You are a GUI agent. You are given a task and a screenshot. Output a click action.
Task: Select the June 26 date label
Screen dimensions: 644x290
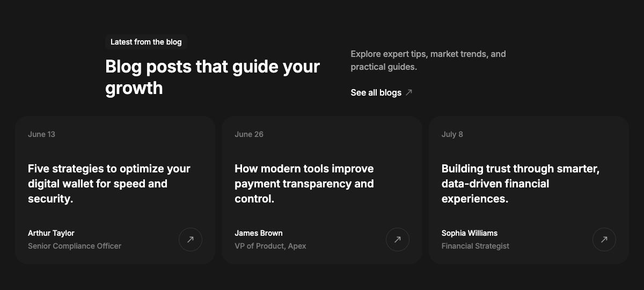[x=249, y=134]
